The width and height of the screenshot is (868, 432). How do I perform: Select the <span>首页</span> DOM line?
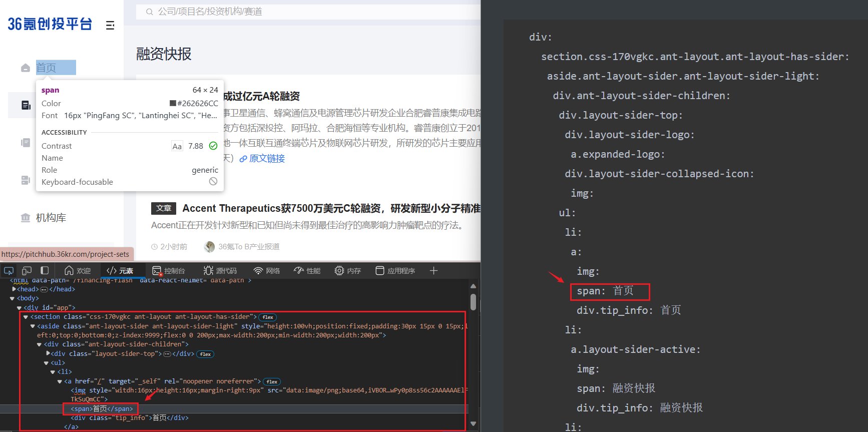[x=102, y=409]
